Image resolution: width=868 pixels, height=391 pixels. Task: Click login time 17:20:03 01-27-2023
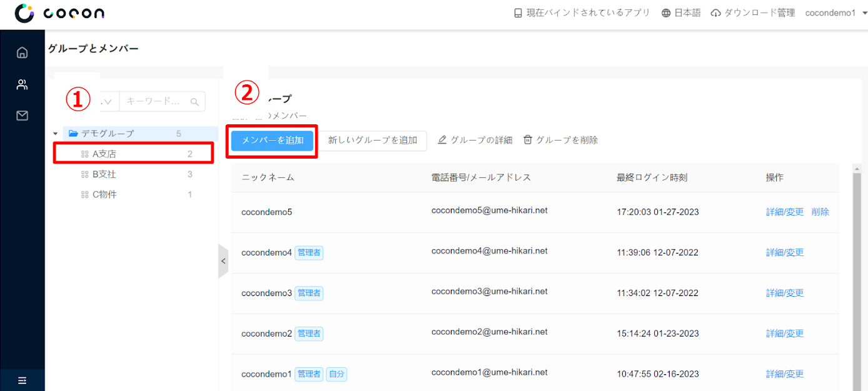pyautogui.click(x=658, y=212)
